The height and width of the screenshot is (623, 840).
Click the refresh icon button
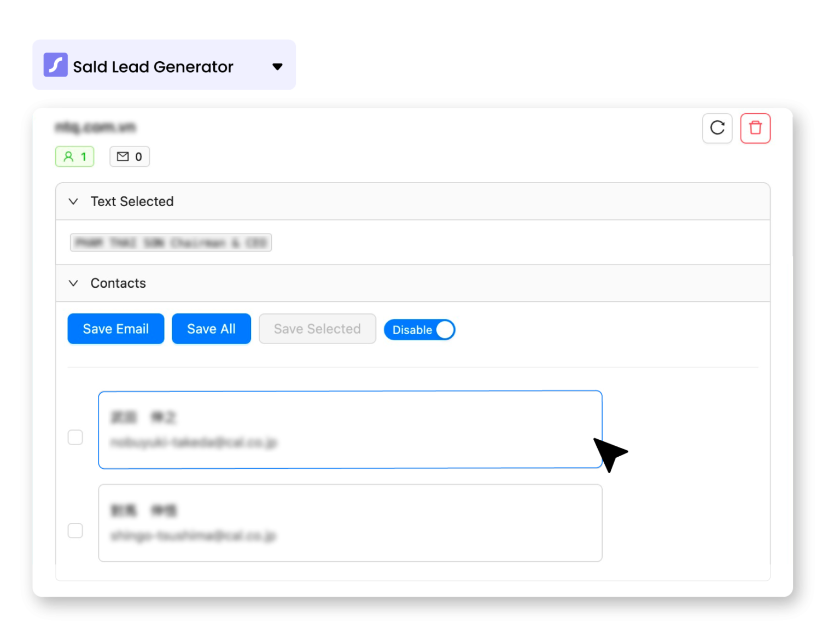[717, 128]
